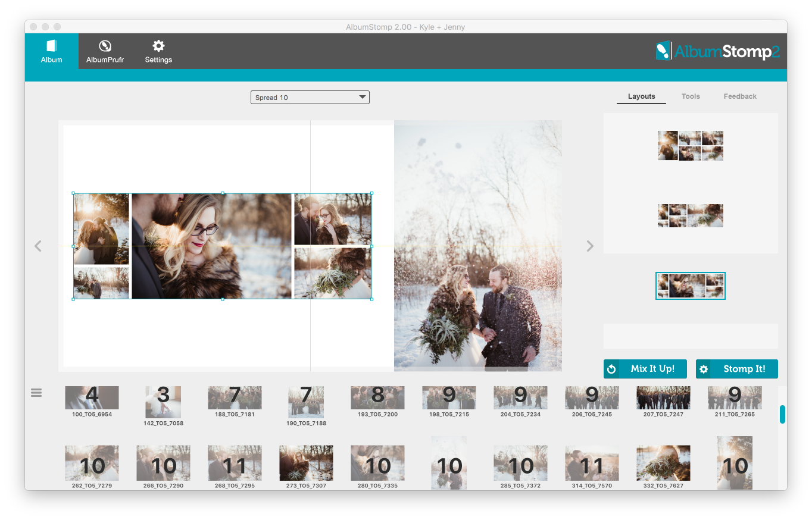Viewport: 812px width, 520px height.
Task: Select thumbnail 188_TO5_7181
Action: (235, 398)
